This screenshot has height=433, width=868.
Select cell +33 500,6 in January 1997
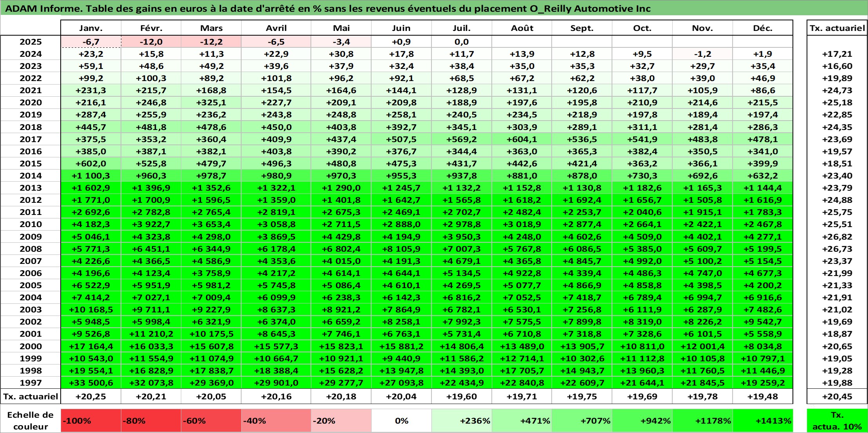point(91,382)
